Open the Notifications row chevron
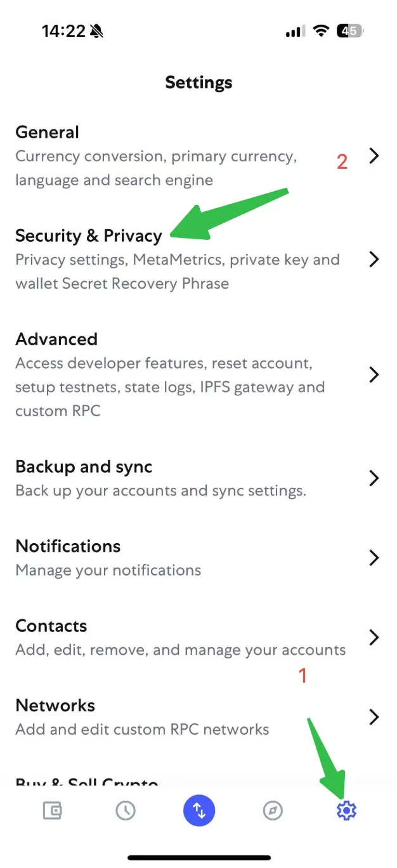The image size is (397, 868). 374,558
